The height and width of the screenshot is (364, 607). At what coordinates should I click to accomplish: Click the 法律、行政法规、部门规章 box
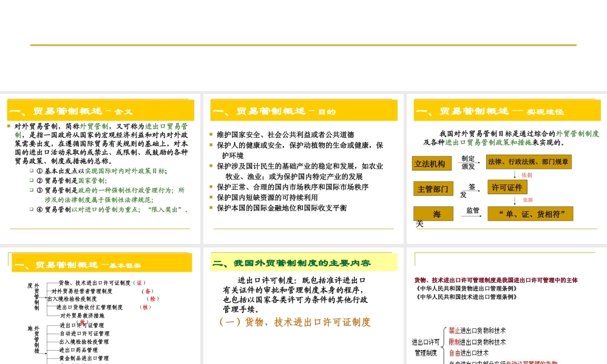click(x=528, y=162)
